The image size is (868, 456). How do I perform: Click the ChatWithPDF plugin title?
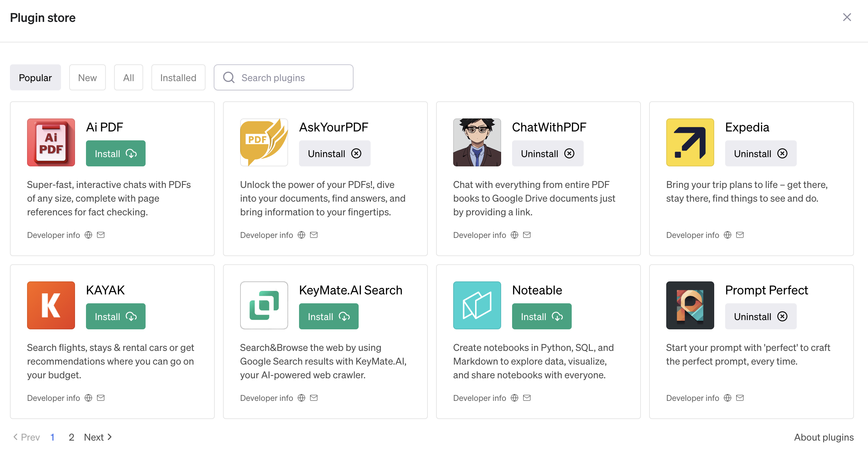pos(549,127)
